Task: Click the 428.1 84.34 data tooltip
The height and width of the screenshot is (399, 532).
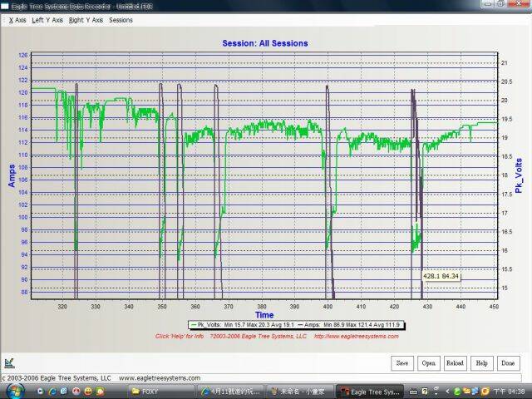Action: click(441, 275)
